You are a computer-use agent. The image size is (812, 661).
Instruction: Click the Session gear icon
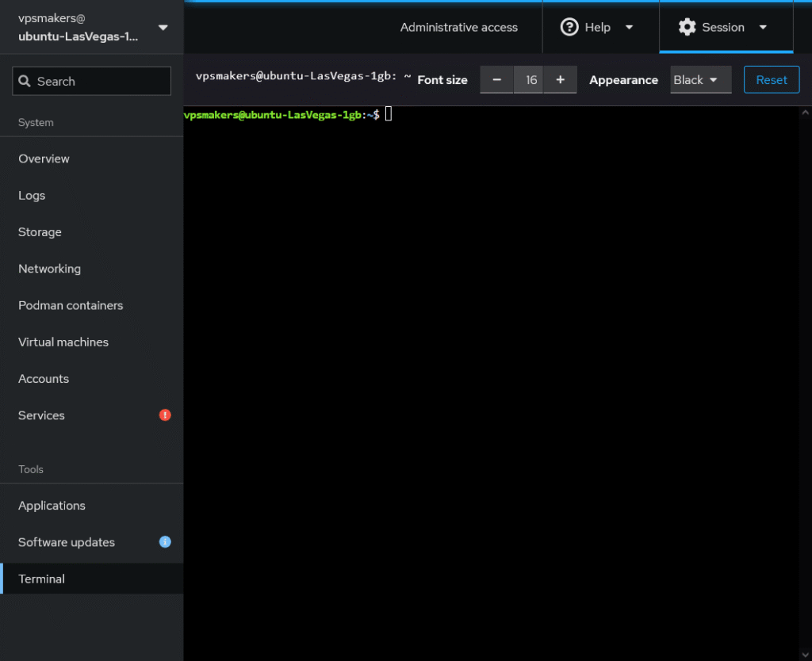coord(687,27)
